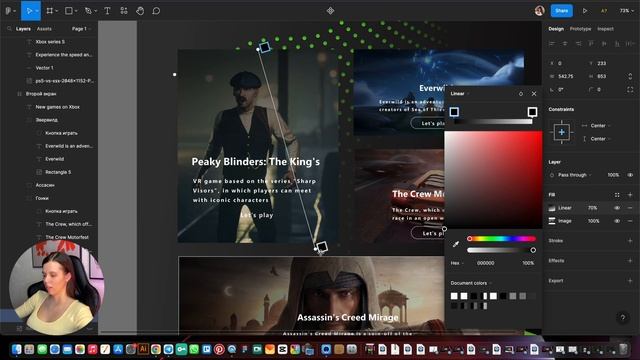Click the opacity slider in color picker

(x=502, y=250)
